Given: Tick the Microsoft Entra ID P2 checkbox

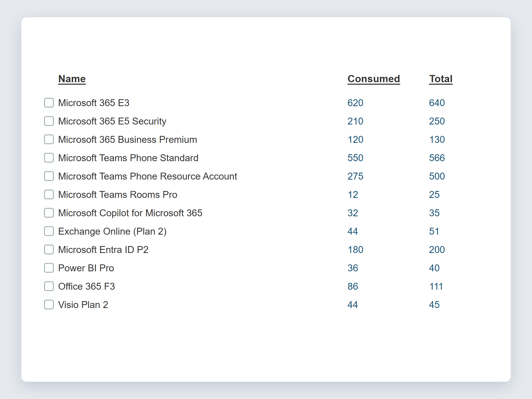Looking at the screenshot, I should [49, 250].
